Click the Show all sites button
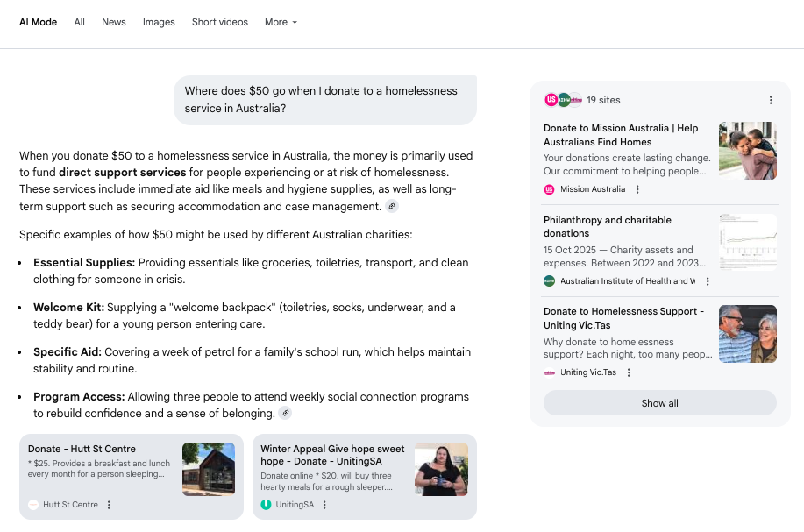 tap(659, 403)
